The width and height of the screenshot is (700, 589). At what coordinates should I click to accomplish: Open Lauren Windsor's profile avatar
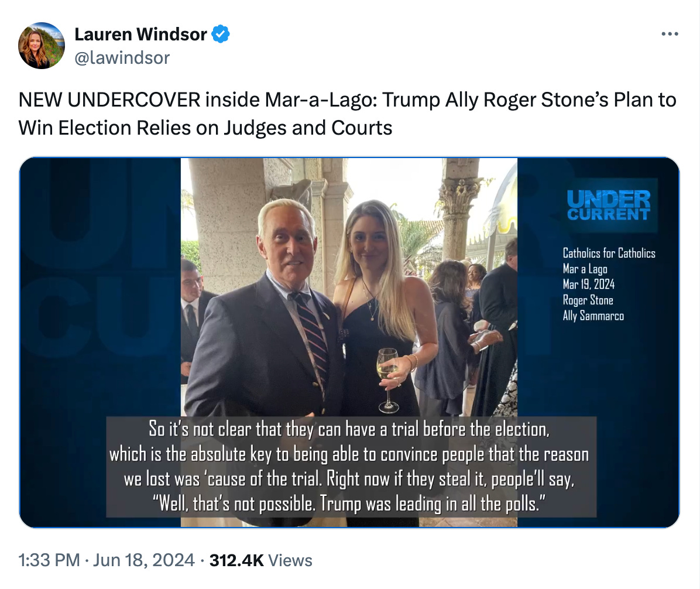[x=42, y=46]
